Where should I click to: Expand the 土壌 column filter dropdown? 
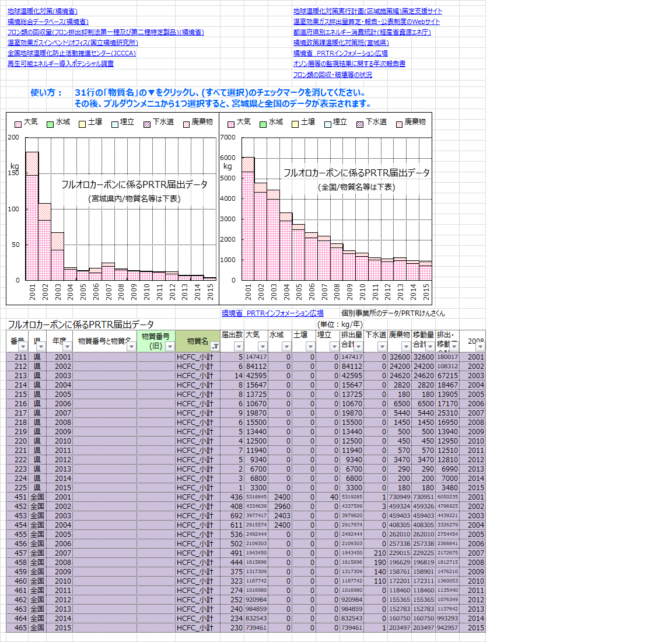click(311, 346)
